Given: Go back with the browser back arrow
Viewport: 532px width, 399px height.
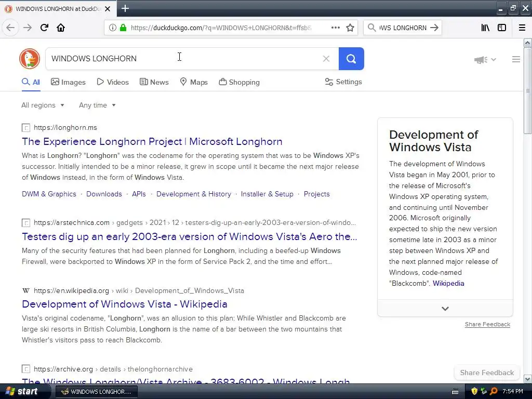Looking at the screenshot, I should click(x=10, y=28).
